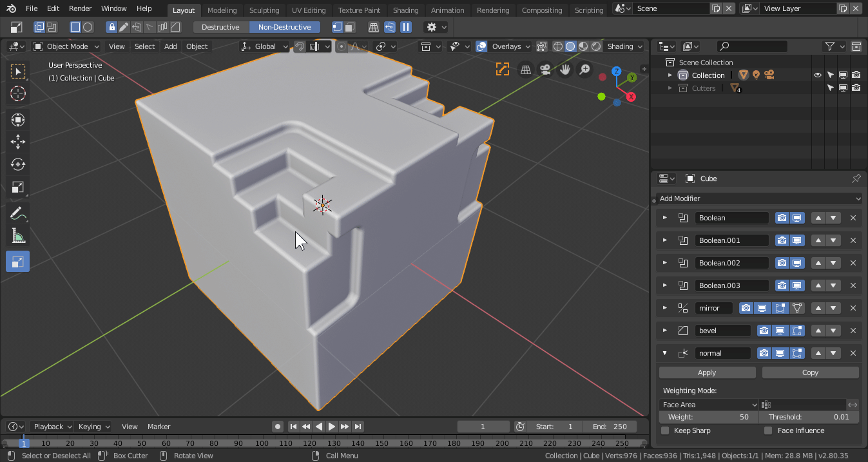Open the Face Area weighting mode dropdown
The width and height of the screenshot is (868, 462).
(708, 405)
